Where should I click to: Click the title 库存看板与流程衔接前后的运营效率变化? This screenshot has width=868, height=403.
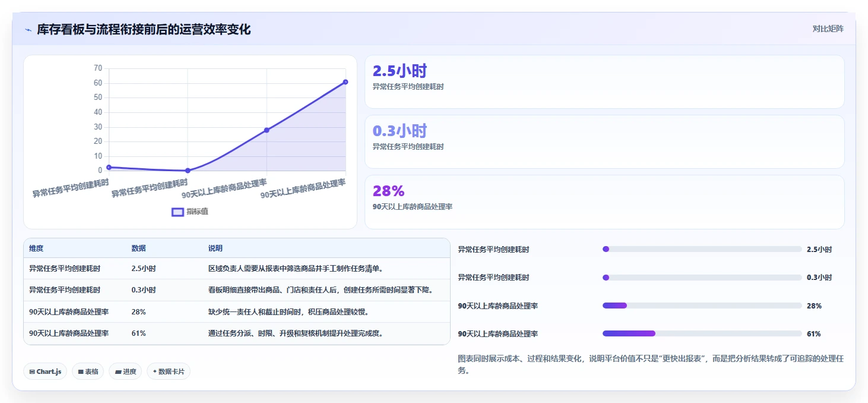(144, 29)
